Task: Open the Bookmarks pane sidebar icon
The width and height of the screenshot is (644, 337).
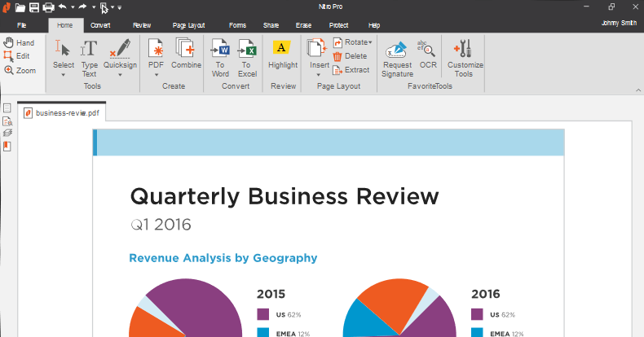Action: pyautogui.click(x=7, y=147)
